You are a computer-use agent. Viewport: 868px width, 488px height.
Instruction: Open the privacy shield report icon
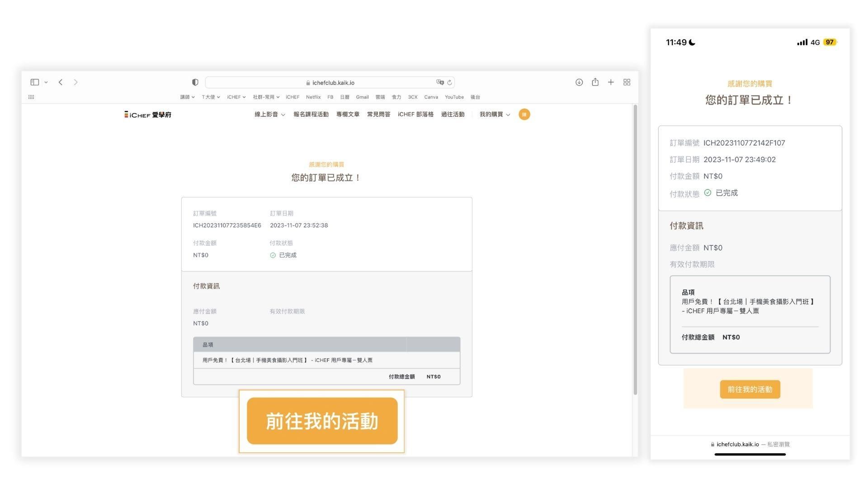pos(195,82)
